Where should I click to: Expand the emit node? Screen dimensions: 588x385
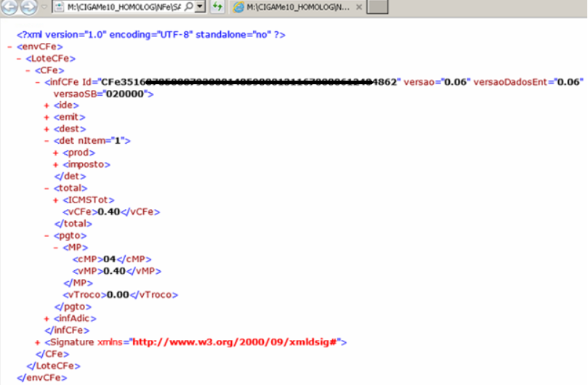coord(47,118)
